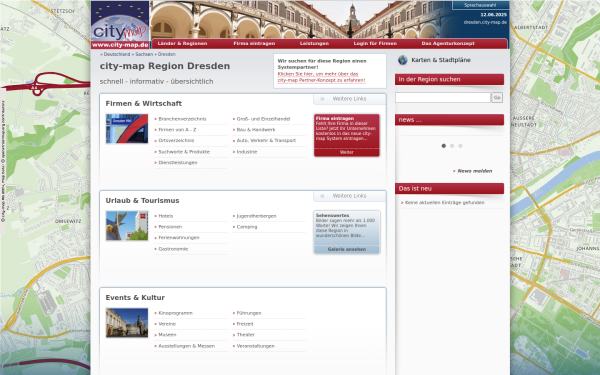This screenshot has height=375, width=600.
Task: Click 'Keine aktuellen Einträge gefunden' text
Action: pos(444,203)
